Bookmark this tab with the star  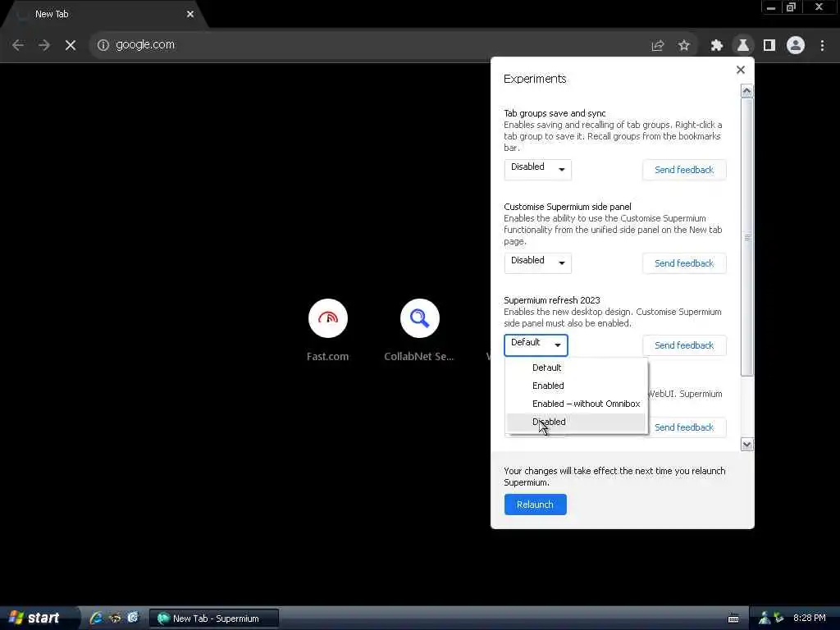tap(683, 46)
